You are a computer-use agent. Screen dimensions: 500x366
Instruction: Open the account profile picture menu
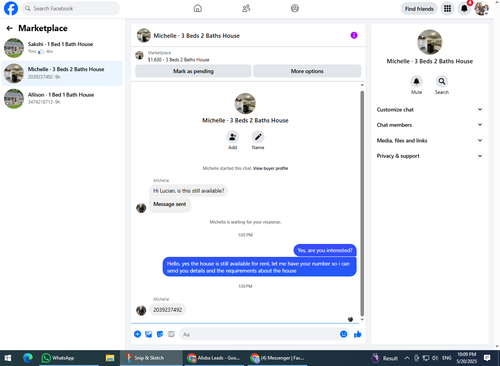coord(482,9)
